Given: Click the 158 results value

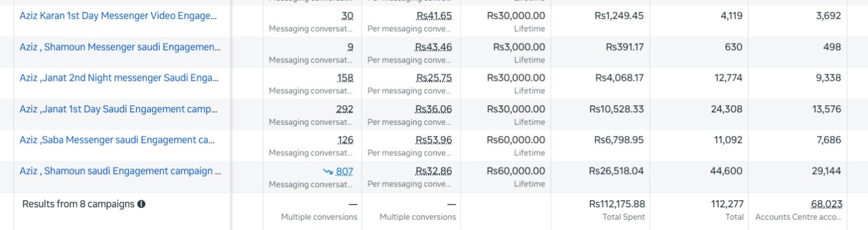Looking at the screenshot, I should (x=345, y=78).
